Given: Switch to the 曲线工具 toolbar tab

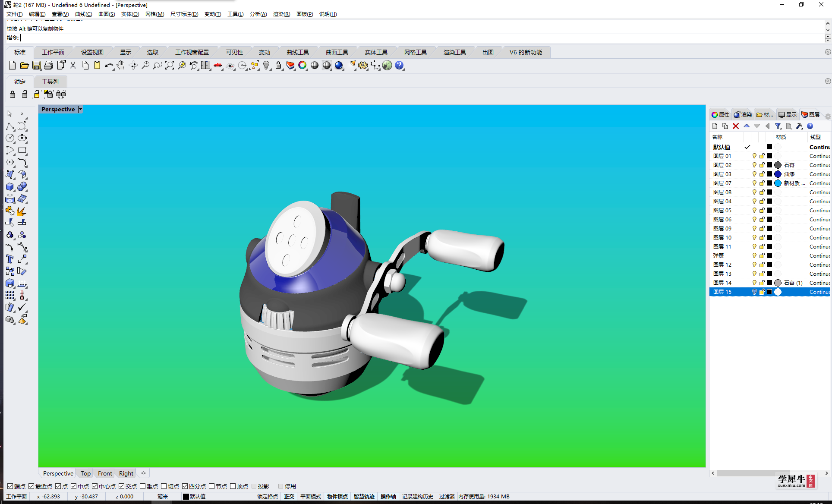Looking at the screenshot, I should 298,52.
